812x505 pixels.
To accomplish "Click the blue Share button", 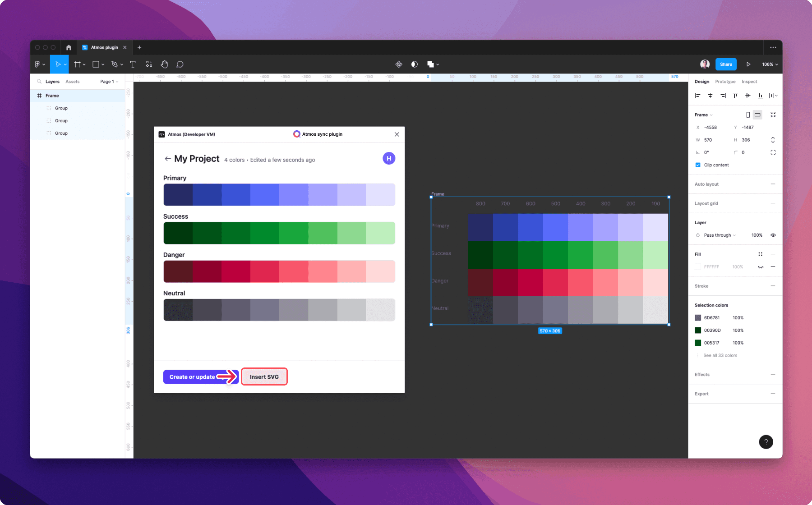I will tap(726, 64).
